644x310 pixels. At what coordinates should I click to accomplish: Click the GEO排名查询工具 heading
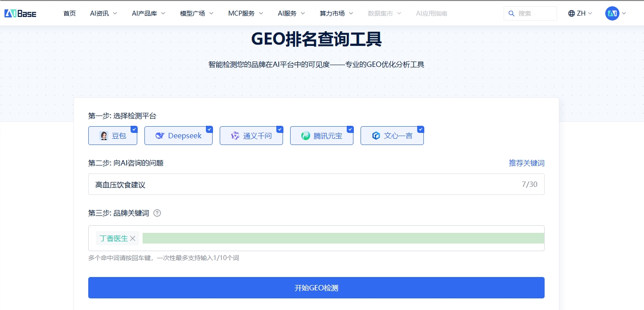point(316,39)
